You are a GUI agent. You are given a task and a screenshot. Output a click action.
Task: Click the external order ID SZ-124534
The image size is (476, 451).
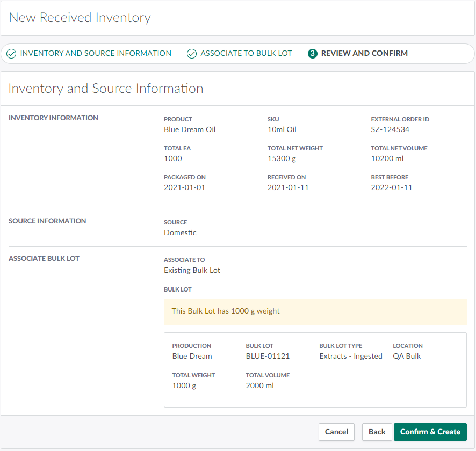[390, 129]
